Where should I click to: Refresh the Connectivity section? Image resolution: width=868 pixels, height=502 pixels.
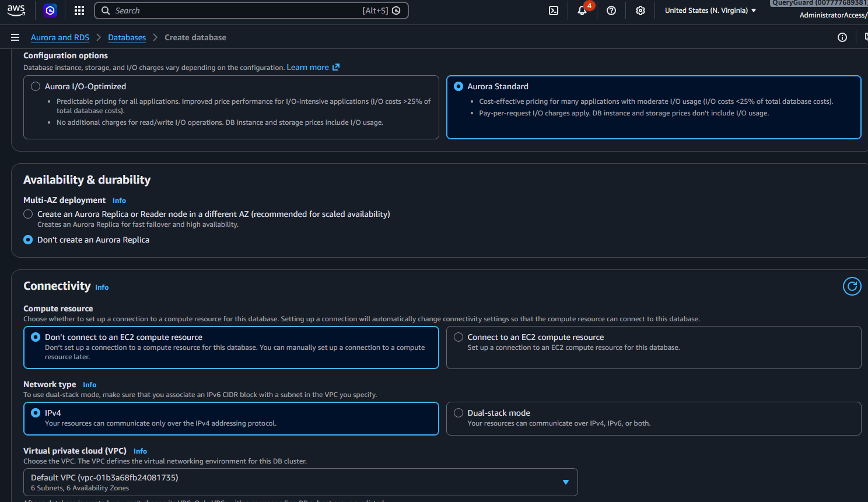(x=852, y=286)
